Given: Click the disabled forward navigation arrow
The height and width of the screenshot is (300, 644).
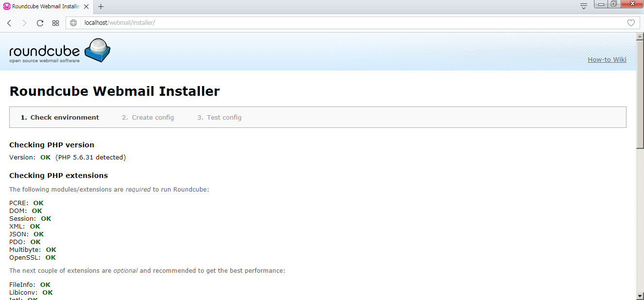Looking at the screenshot, I should coord(24,22).
